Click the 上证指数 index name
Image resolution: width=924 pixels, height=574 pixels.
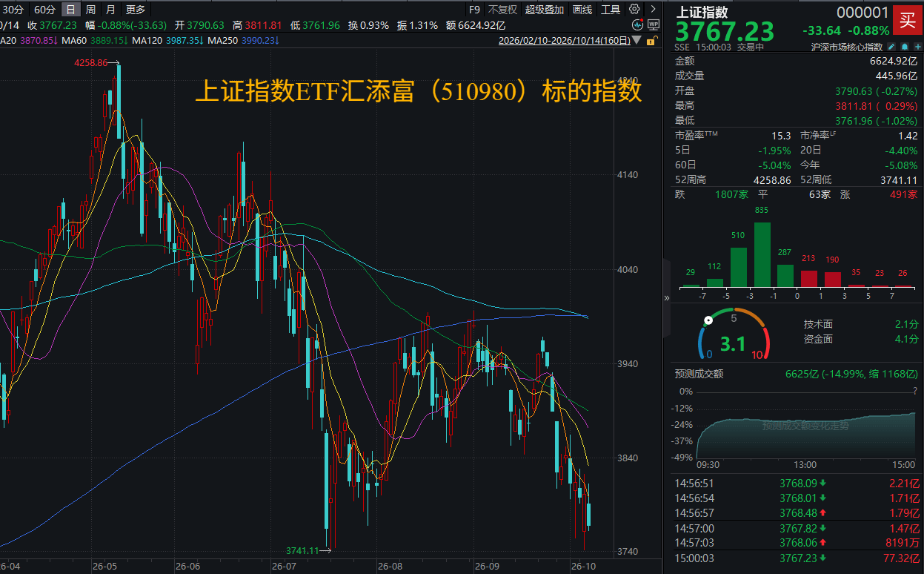coord(702,12)
